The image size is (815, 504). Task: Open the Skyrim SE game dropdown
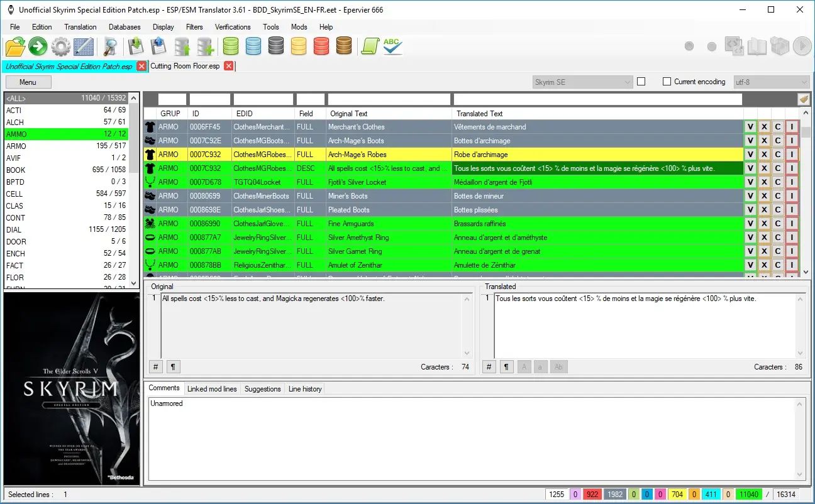[x=582, y=82]
